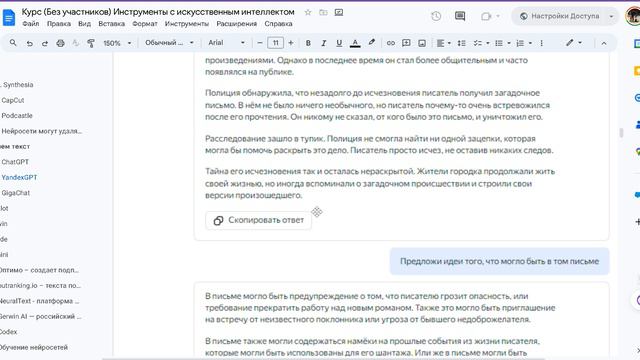Screen dimensions: 640x360
Task: Jump to Нейросети могут удаля… heading
Action: tap(41, 131)
